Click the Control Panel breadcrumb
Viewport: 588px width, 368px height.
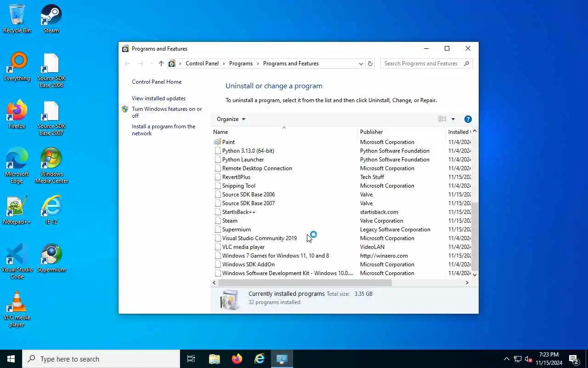pyautogui.click(x=202, y=63)
